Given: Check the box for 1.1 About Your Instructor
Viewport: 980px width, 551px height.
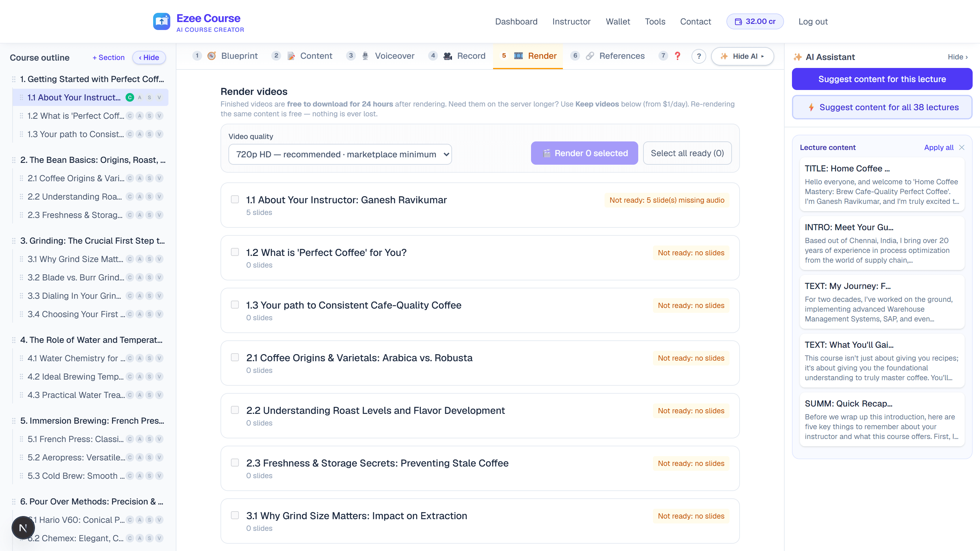Looking at the screenshot, I should 235,199.
